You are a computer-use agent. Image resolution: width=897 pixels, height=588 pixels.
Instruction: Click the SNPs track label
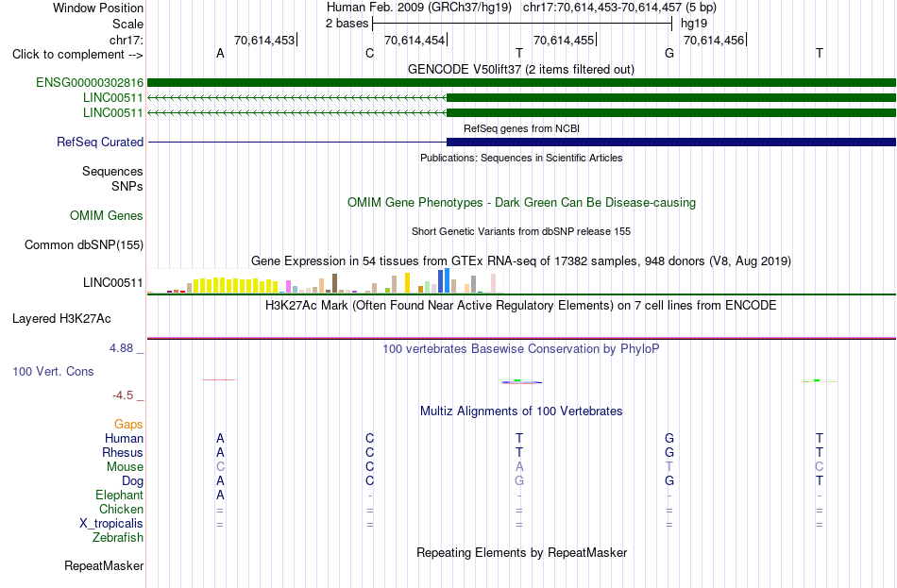(127, 186)
